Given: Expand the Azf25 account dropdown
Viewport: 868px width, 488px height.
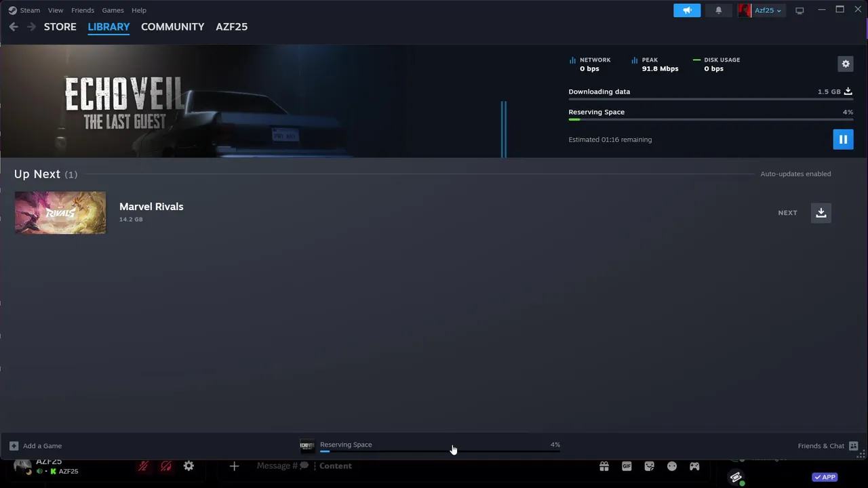Looking at the screenshot, I should (768, 10).
